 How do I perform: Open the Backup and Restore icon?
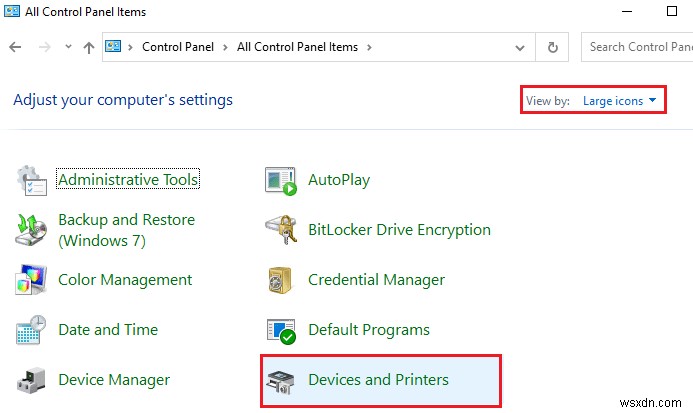pos(31,230)
